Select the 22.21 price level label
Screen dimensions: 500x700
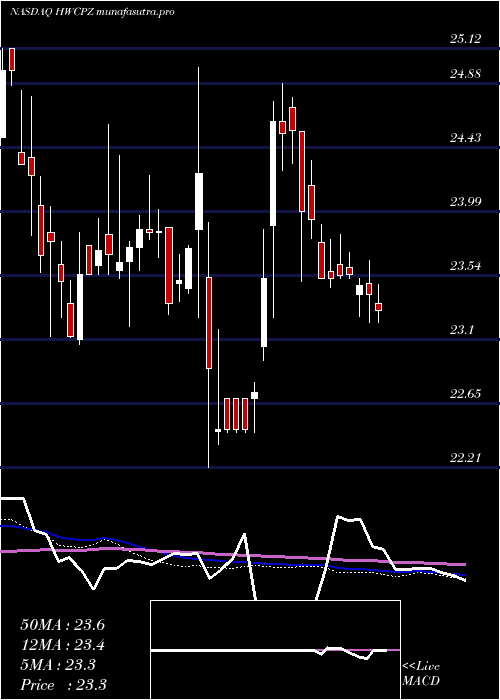point(465,458)
